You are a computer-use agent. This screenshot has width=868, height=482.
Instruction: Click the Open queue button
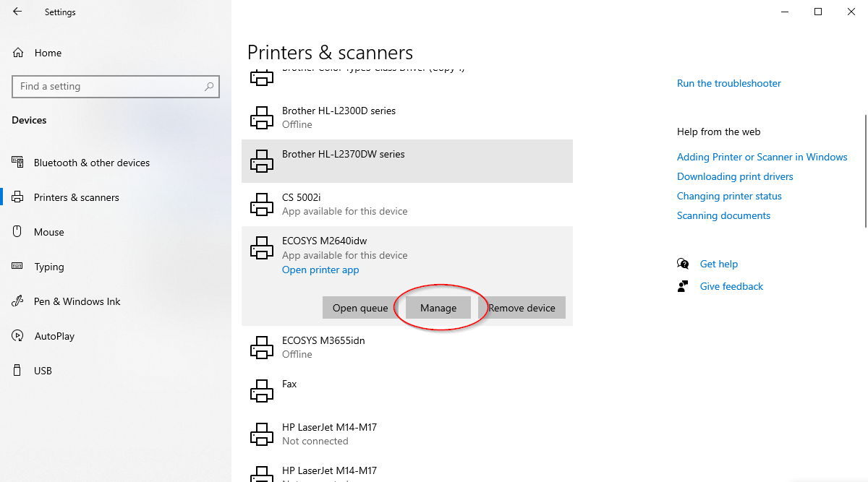(360, 308)
